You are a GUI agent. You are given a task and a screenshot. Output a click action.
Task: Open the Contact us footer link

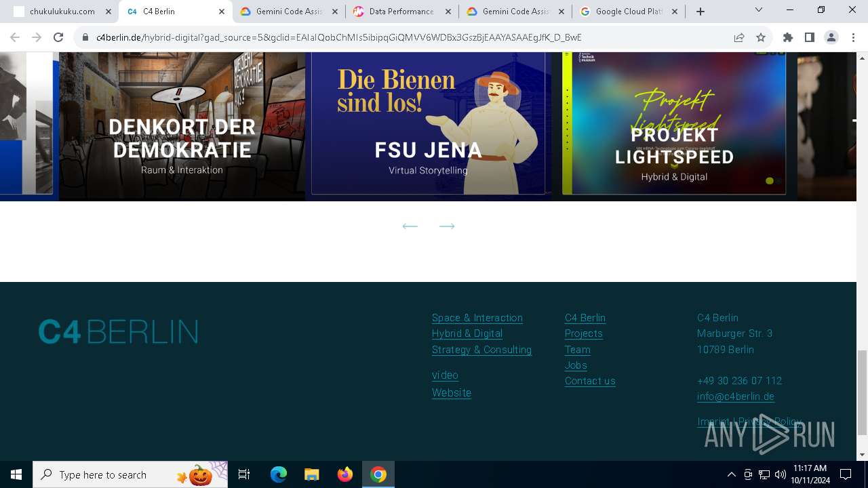(590, 381)
